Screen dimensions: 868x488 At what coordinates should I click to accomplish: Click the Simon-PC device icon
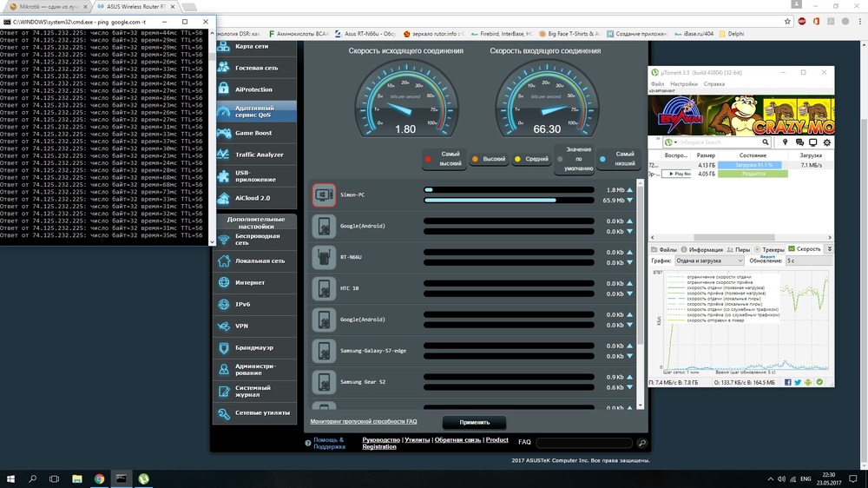tap(324, 195)
